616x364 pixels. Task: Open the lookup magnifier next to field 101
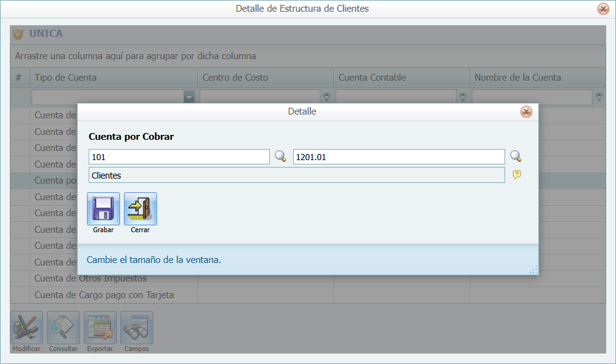click(280, 156)
